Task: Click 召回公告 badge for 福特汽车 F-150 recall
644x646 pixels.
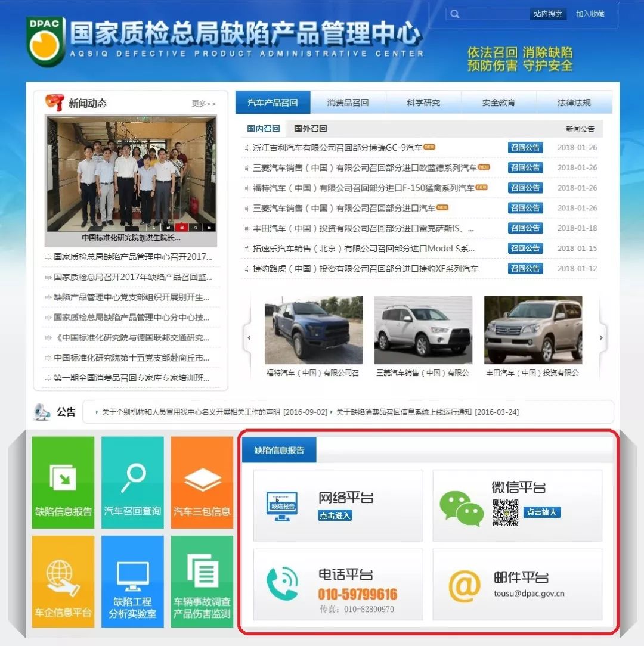Action: 525,188
